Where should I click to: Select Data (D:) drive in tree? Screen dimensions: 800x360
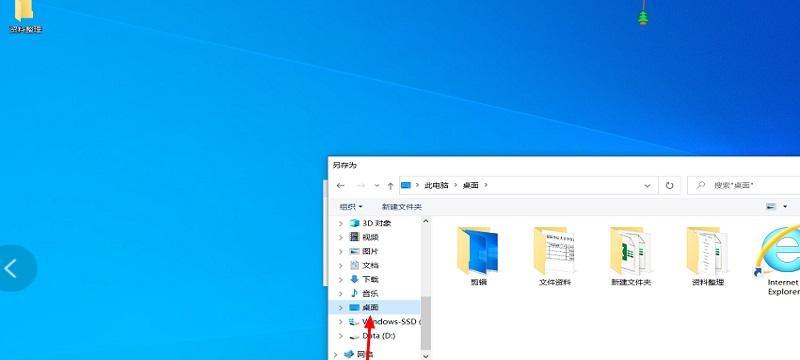pos(378,336)
